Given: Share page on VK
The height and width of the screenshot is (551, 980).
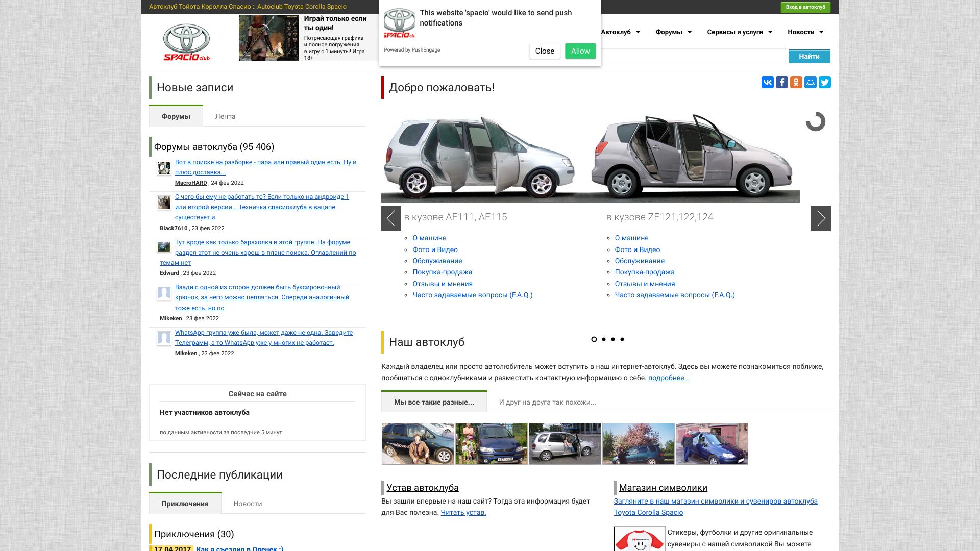Looking at the screenshot, I should [768, 82].
